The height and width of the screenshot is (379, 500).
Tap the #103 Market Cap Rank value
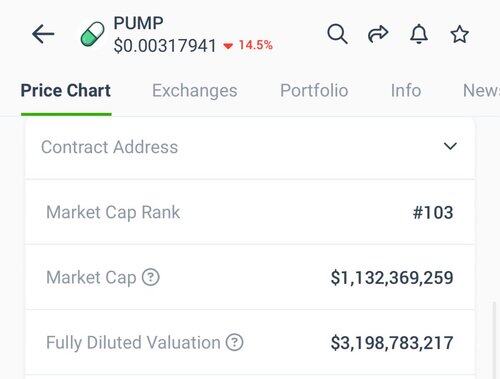click(x=433, y=212)
